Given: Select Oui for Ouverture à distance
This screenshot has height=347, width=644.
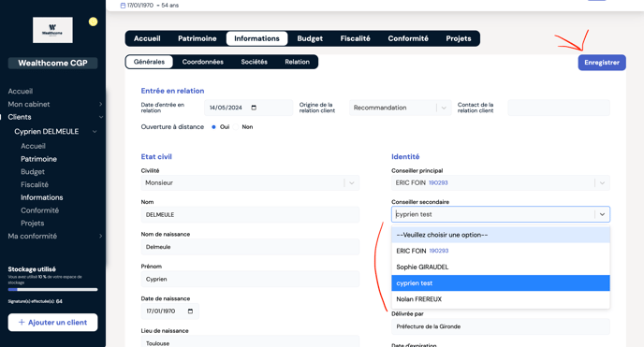Looking at the screenshot, I should coord(213,127).
